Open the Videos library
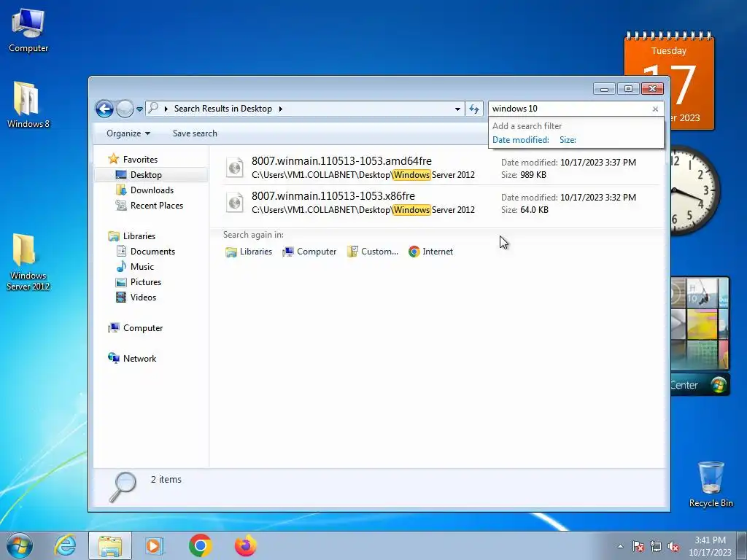The width and height of the screenshot is (747, 560). pyautogui.click(x=143, y=297)
